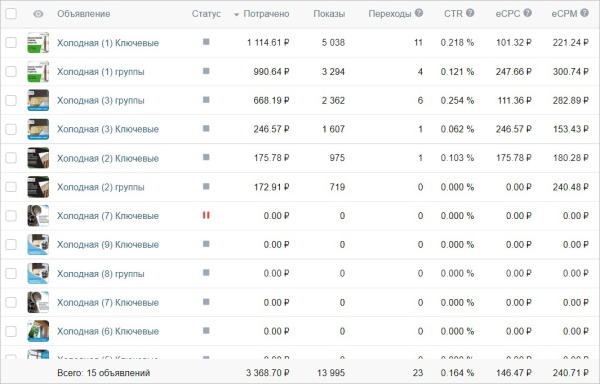Click status icon of Холодная (2) группы
The width and height of the screenshot is (600, 384).
[x=206, y=186]
